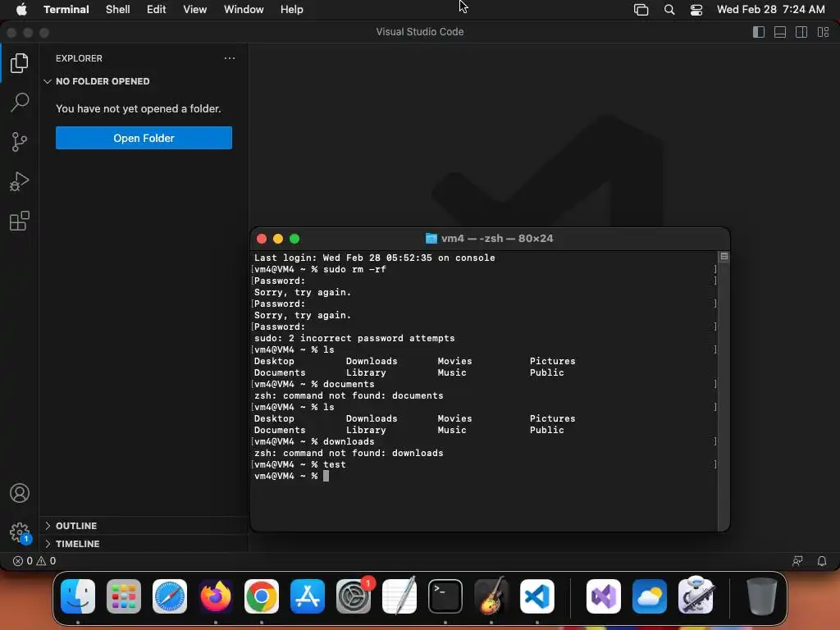
Task: Open Terminal from the Dock
Action: pos(445,596)
